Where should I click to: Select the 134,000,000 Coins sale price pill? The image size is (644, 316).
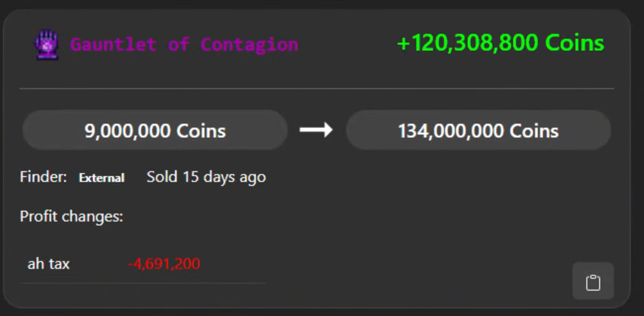coord(478,131)
